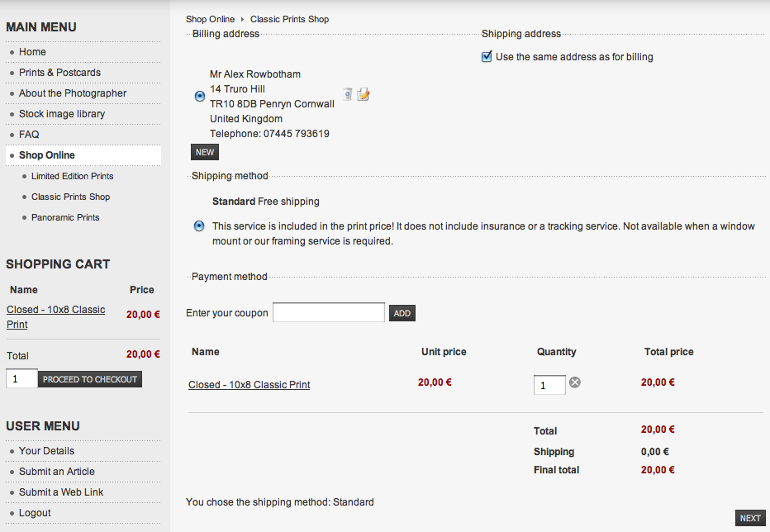Screen dimensions: 770x532
Task: Click quantity field in order table
Action: [x=549, y=385]
